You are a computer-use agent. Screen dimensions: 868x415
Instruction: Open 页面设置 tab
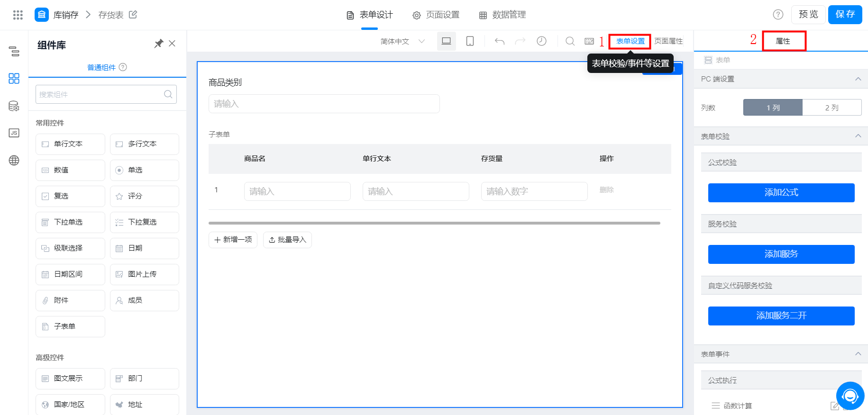coord(436,15)
